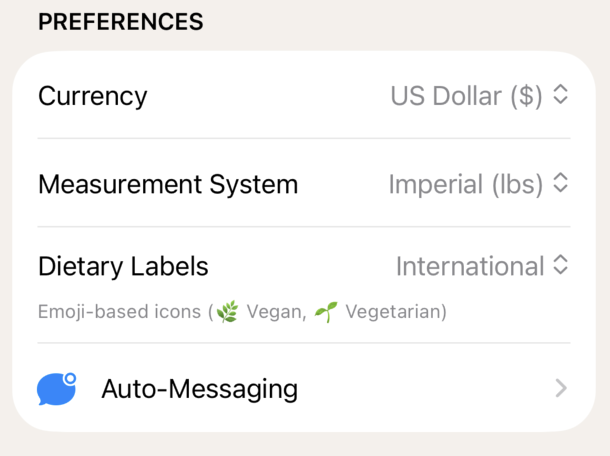Change the Imperial (lbs) measurement selection
610x456 pixels.
click(465, 184)
